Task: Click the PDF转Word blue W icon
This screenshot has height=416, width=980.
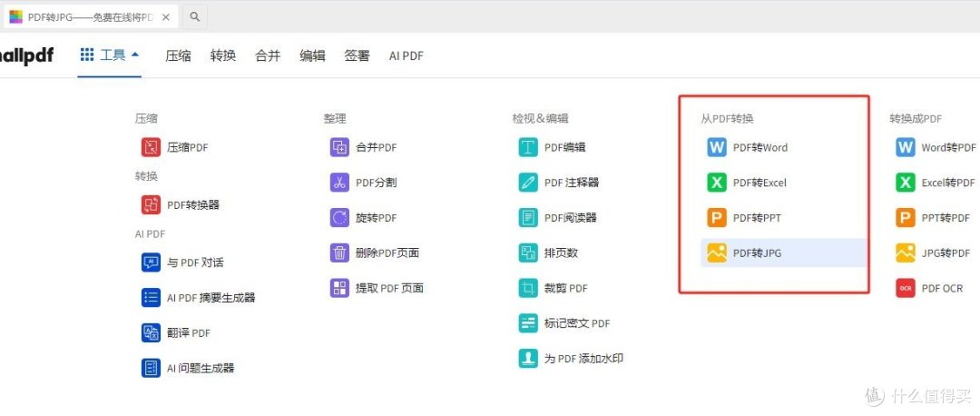Action: pyautogui.click(x=717, y=148)
